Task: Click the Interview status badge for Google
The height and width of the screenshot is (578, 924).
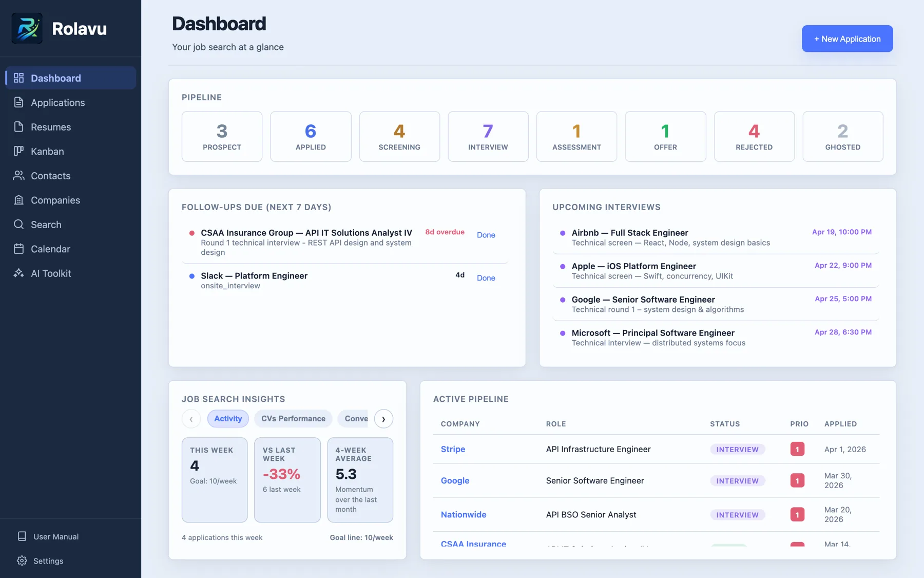Action: pyautogui.click(x=737, y=480)
